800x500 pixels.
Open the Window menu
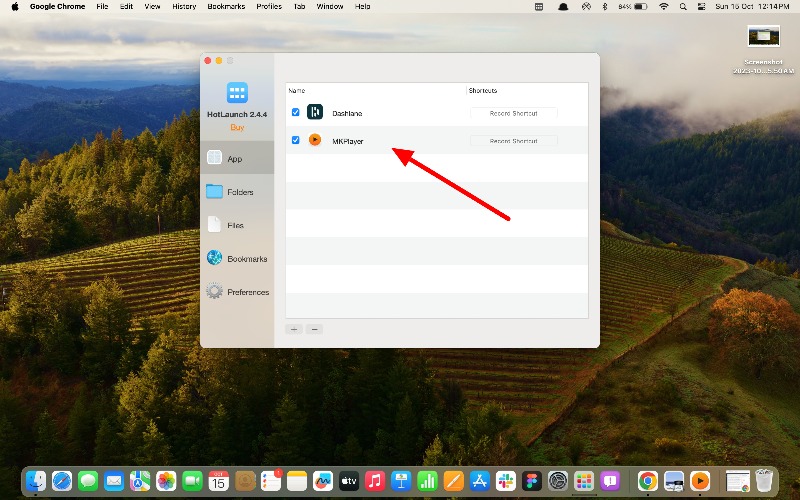(330, 7)
